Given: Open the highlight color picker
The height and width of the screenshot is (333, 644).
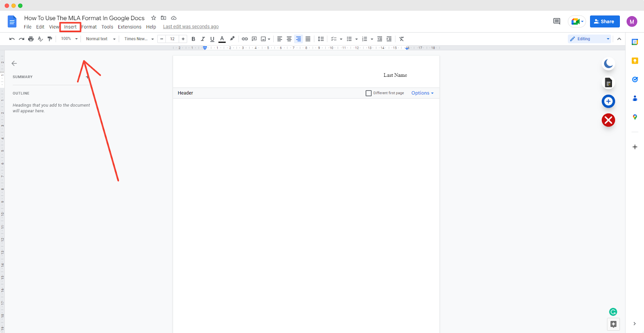Looking at the screenshot, I should [232, 39].
